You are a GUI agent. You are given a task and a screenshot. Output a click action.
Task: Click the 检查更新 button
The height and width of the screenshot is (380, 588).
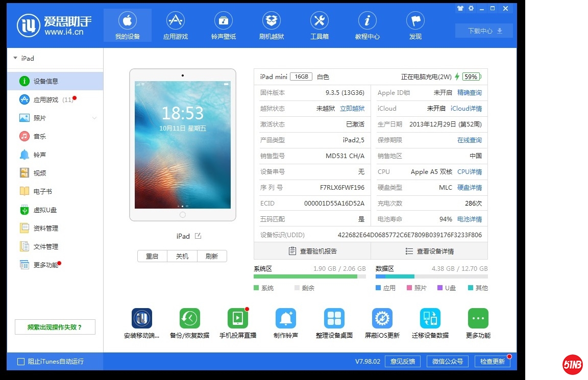(493, 362)
